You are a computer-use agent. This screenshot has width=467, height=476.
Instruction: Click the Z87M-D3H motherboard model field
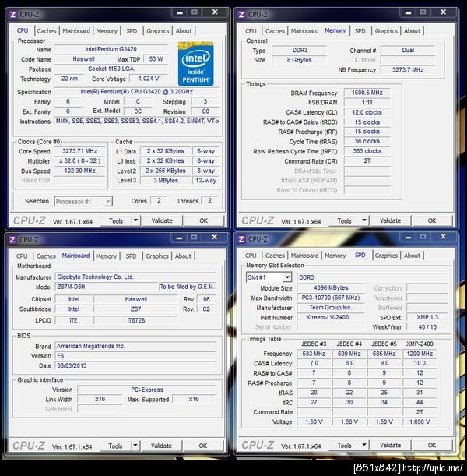click(106, 287)
